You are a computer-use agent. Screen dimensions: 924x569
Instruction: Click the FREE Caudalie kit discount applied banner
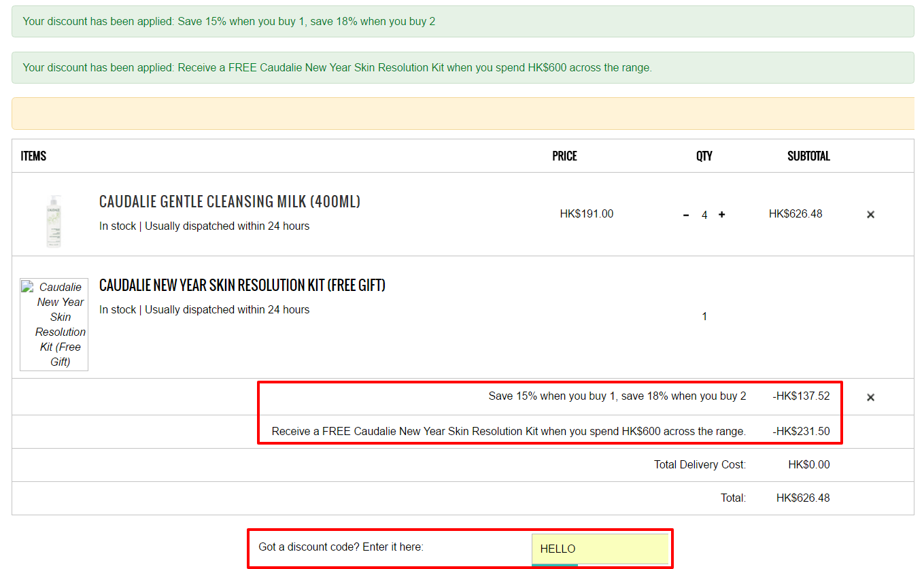tap(463, 68)
